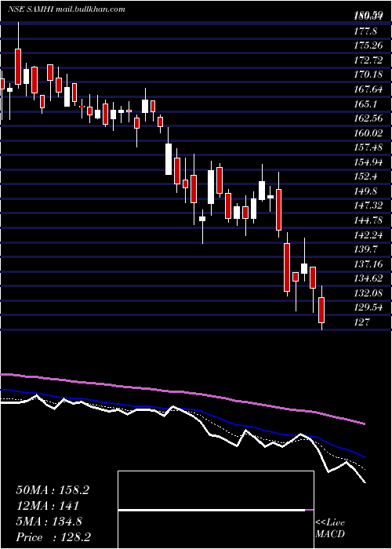Click the <<Live MACD label

[330, 529]
